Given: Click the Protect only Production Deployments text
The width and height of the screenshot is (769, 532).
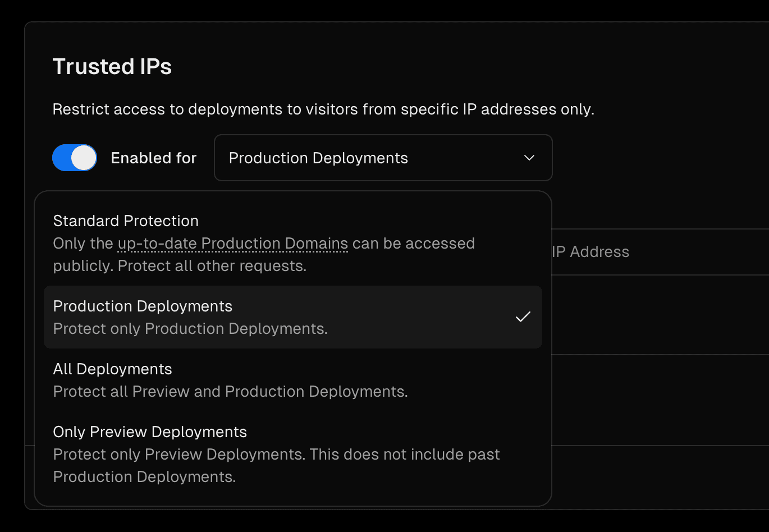Looking at the screenshot, I should (190, 328).
